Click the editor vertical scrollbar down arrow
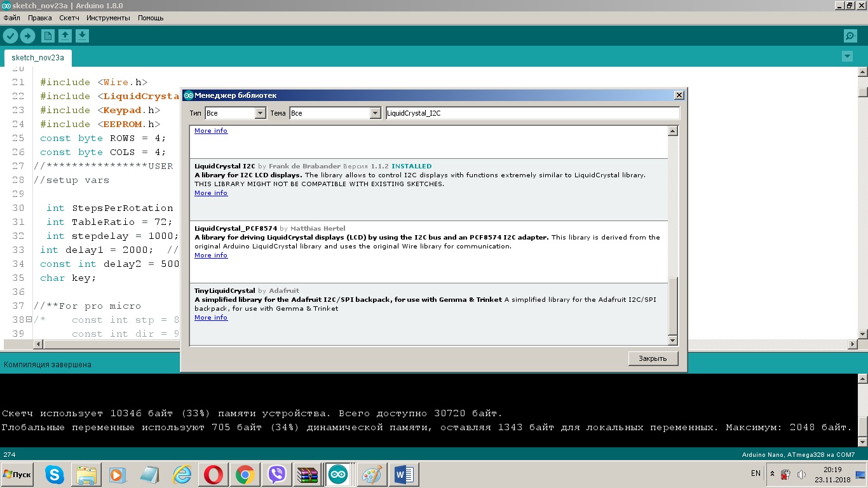This screenshot has height=488, width=868. click(862, 334)
